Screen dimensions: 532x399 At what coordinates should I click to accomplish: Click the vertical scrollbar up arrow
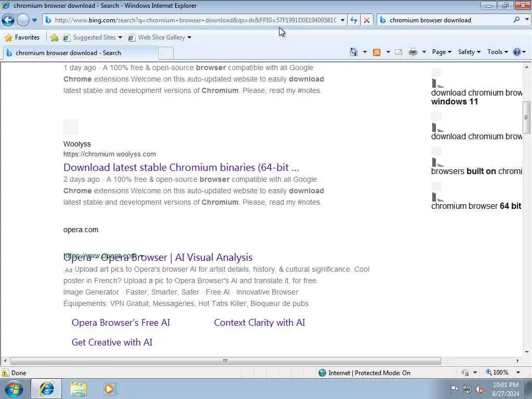(527, 67)
